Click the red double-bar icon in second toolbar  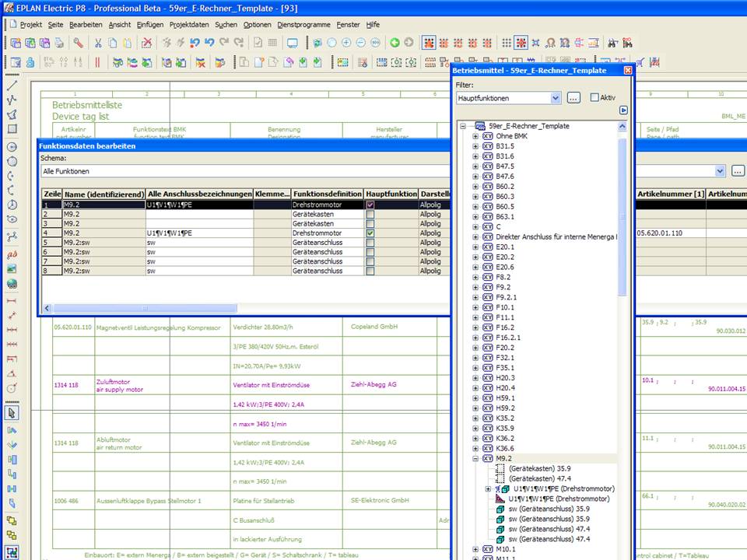click(98, 62)
